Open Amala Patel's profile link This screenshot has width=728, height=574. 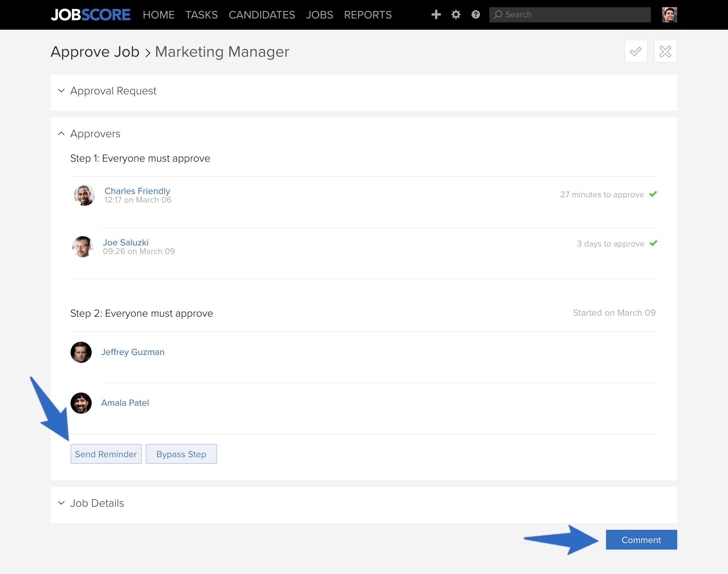125,402
